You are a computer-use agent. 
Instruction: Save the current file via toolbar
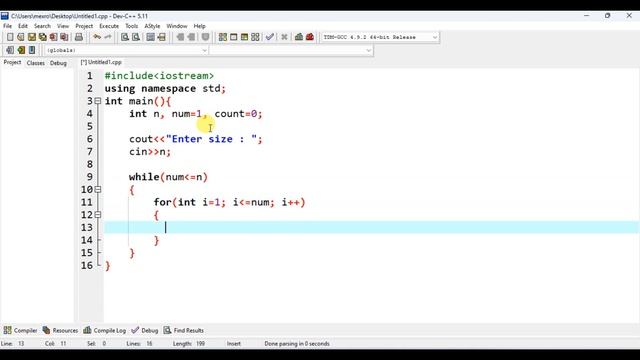32,37
